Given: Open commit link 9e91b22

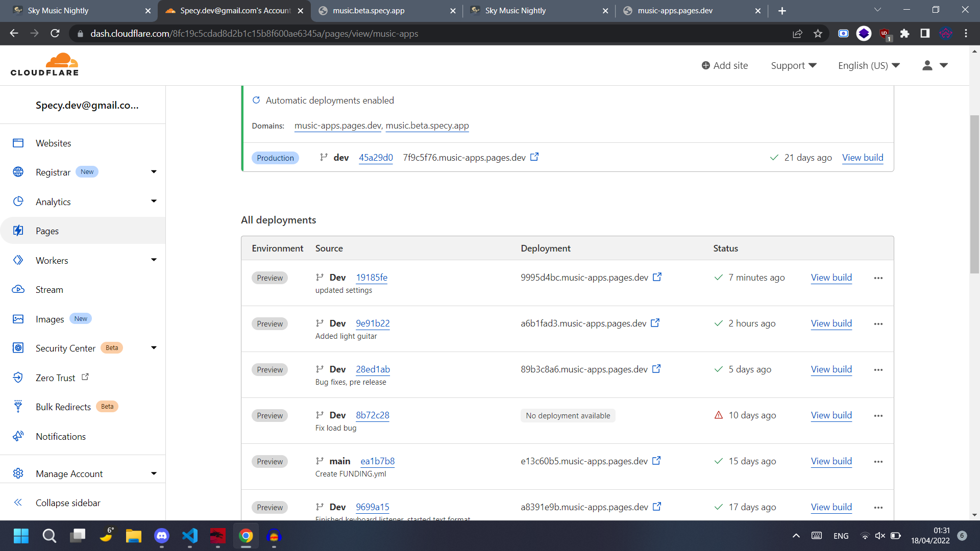Looking at the screenshot, I should (x=373, y=323).
